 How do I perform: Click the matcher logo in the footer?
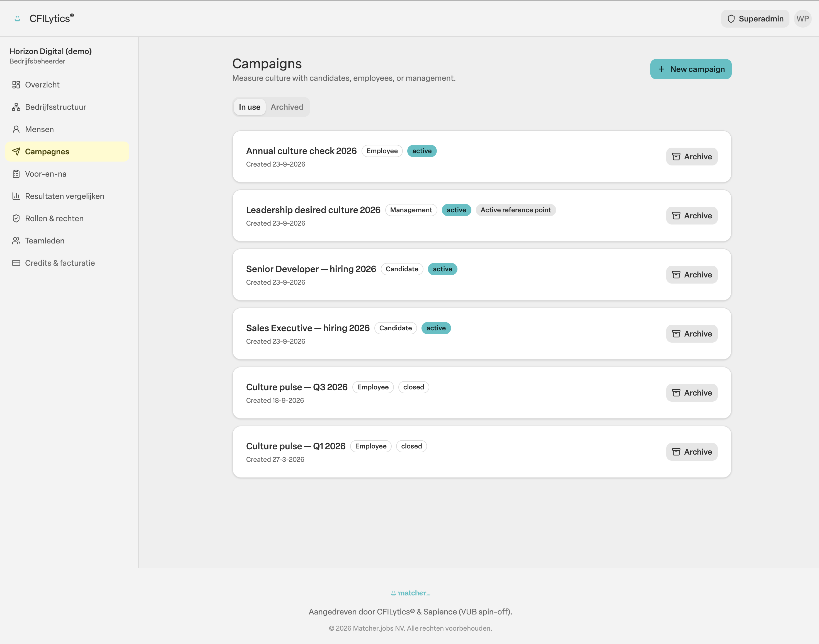click(410, 593)
